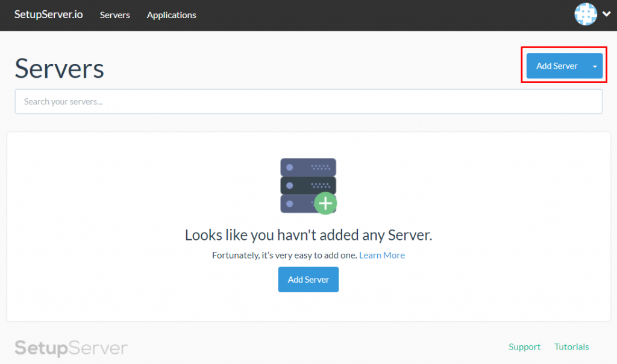Click the server stack illustration
617x364 pixels.
[308, 184]
